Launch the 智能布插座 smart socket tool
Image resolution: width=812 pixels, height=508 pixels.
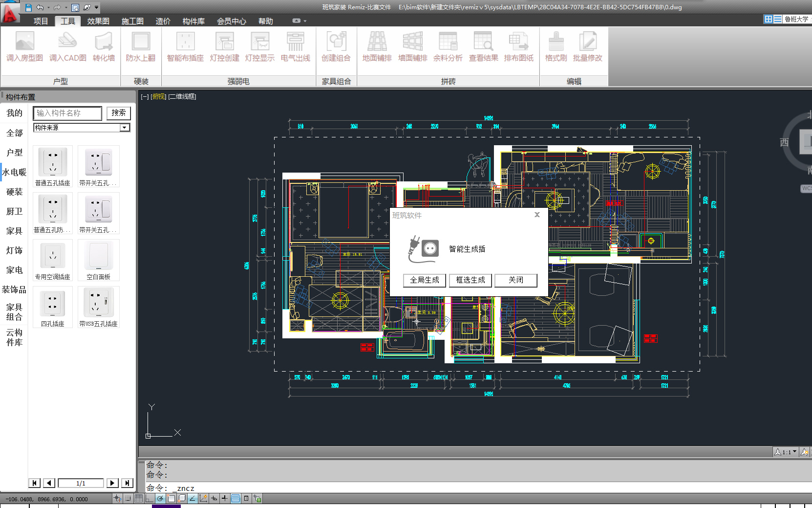tap(185, 47)
